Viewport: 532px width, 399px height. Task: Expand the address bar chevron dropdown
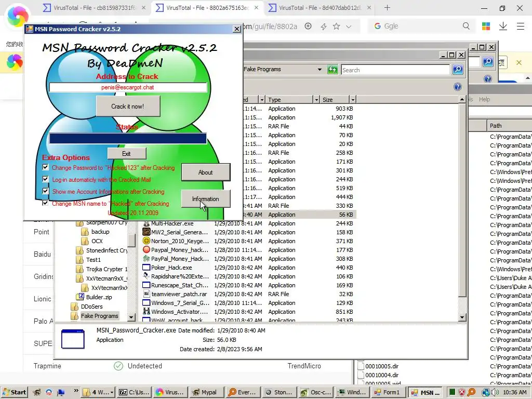[349, 26]
